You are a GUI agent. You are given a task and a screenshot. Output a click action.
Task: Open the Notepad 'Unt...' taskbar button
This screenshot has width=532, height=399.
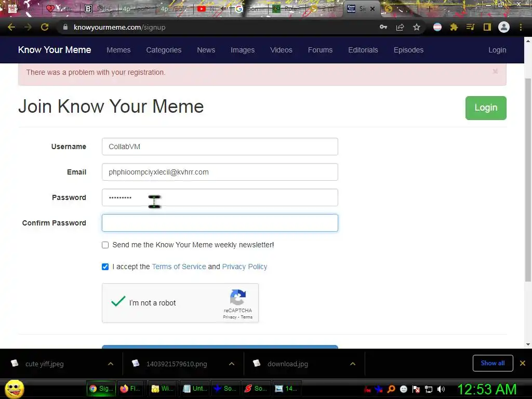pyautogui.click(x=195, y=389)
